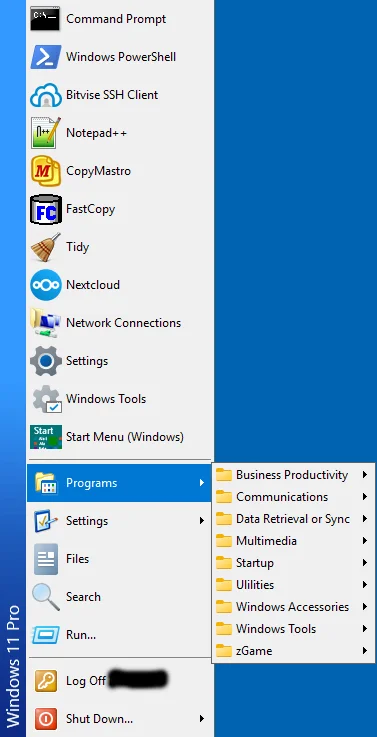Expand the Startup submenu arrow
Image resolution: width=377 pixels, height=737 pixels.
pyautogui.click(x=365, y=563)
